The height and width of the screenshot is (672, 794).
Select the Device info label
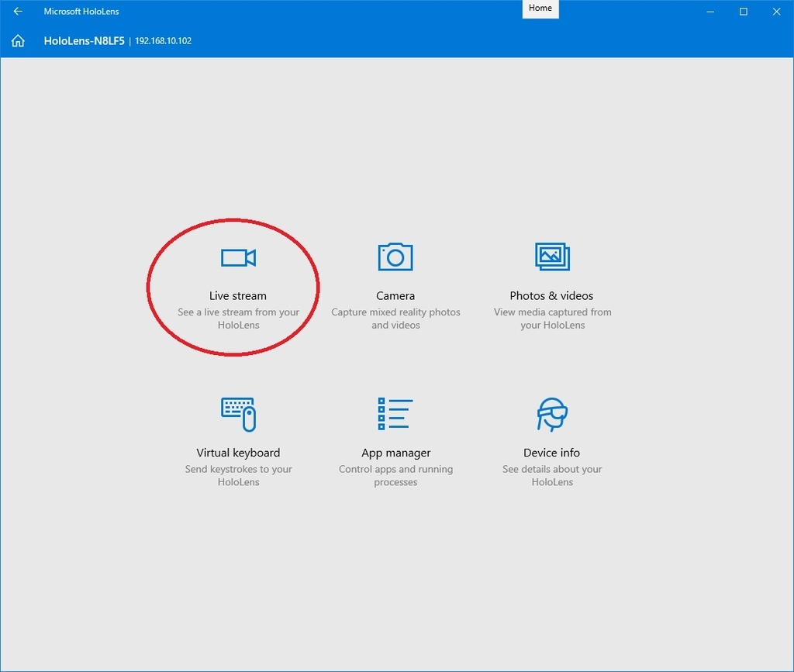click(551, 453)
